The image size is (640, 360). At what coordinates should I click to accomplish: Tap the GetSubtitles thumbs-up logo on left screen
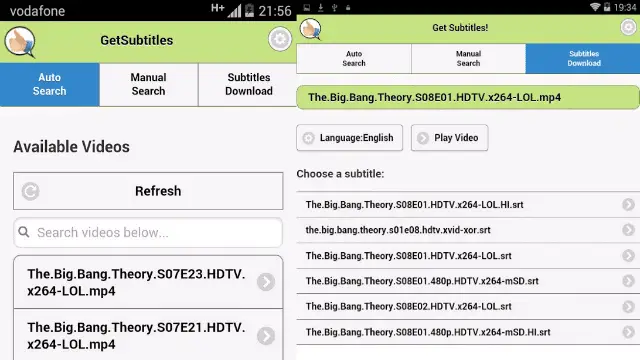20,42
